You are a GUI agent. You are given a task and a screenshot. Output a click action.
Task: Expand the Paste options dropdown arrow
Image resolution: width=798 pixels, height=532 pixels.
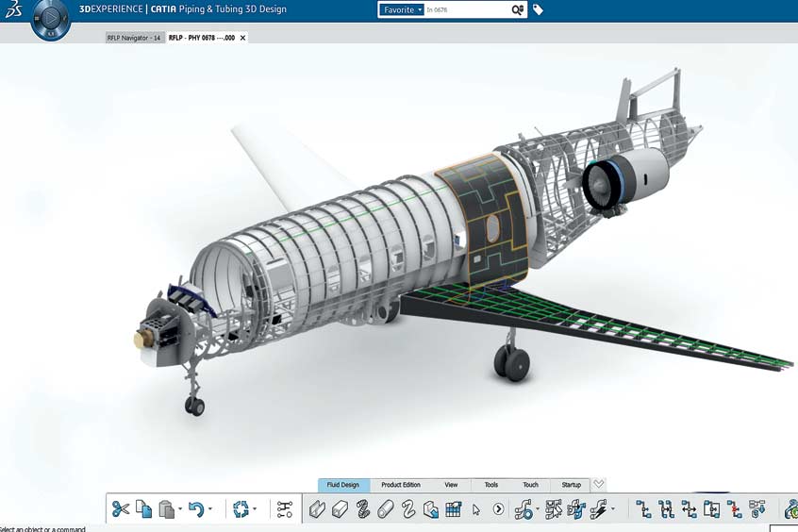tap(180, 510)
